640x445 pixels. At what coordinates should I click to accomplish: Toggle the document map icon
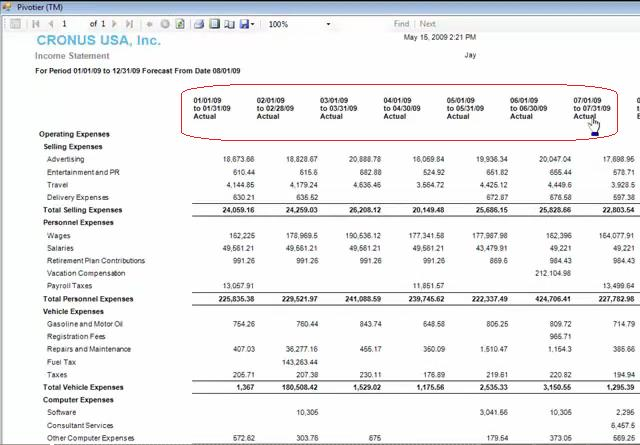click(15, 24)
